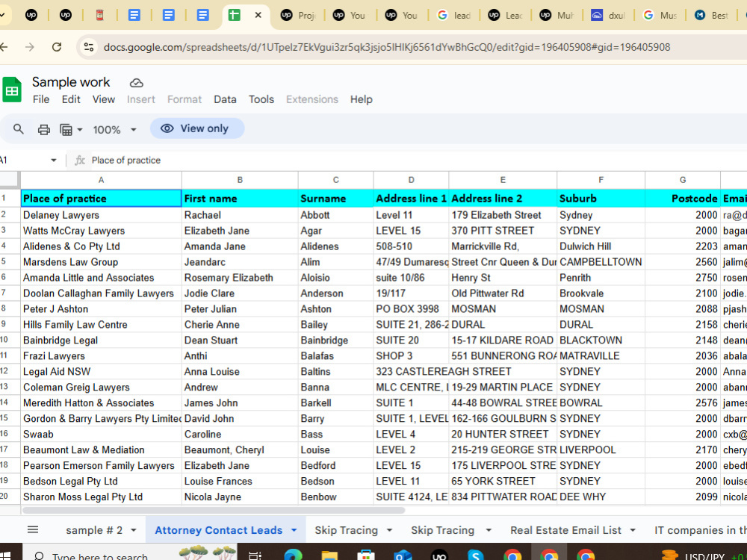
Task: Switch to the Best browser tab
Action: [x=711, y=15]
